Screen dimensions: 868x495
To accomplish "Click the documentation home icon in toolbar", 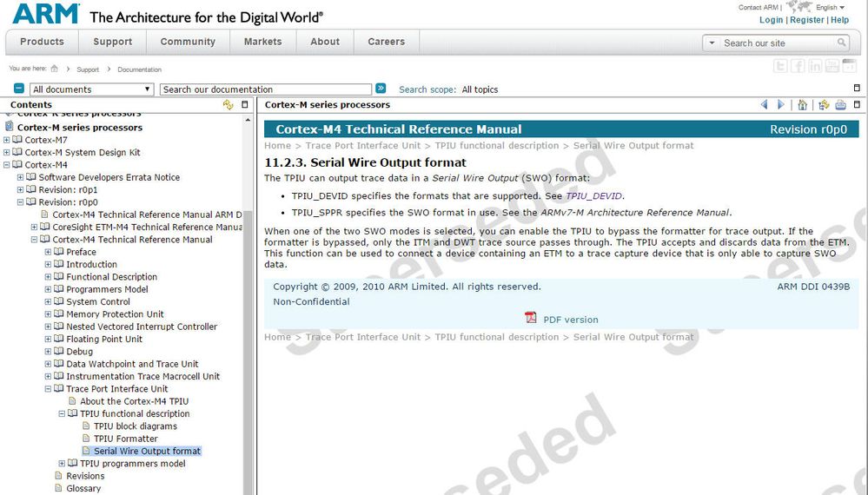I will (x=802, y=104).
